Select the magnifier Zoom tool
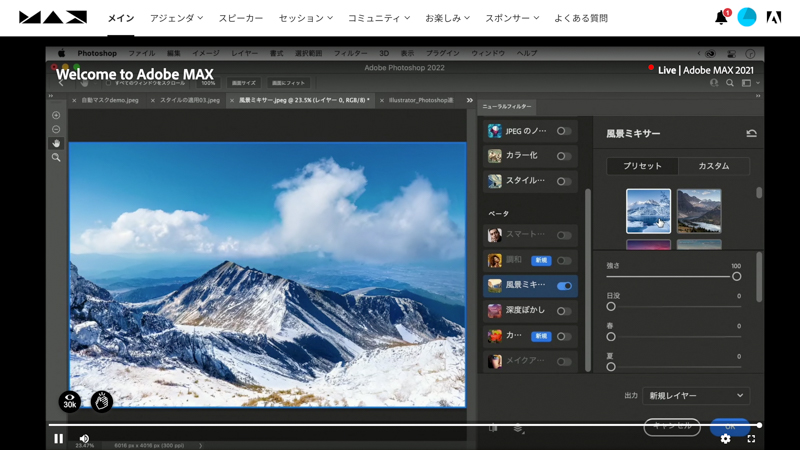 56,158
